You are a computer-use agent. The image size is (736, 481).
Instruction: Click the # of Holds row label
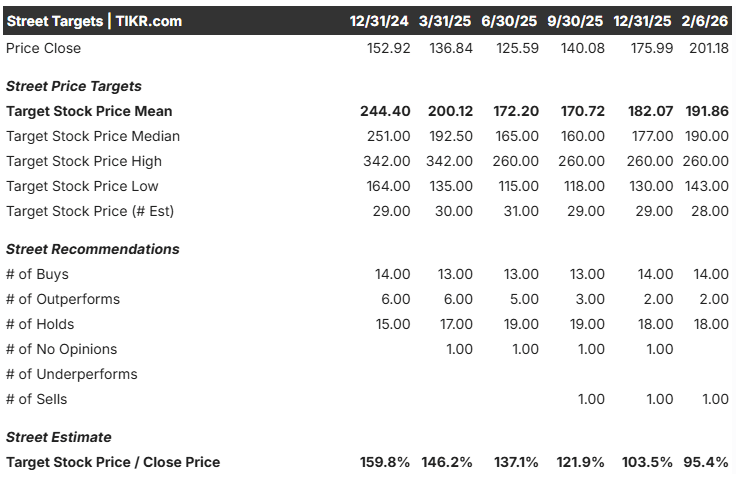pos(40,324)
